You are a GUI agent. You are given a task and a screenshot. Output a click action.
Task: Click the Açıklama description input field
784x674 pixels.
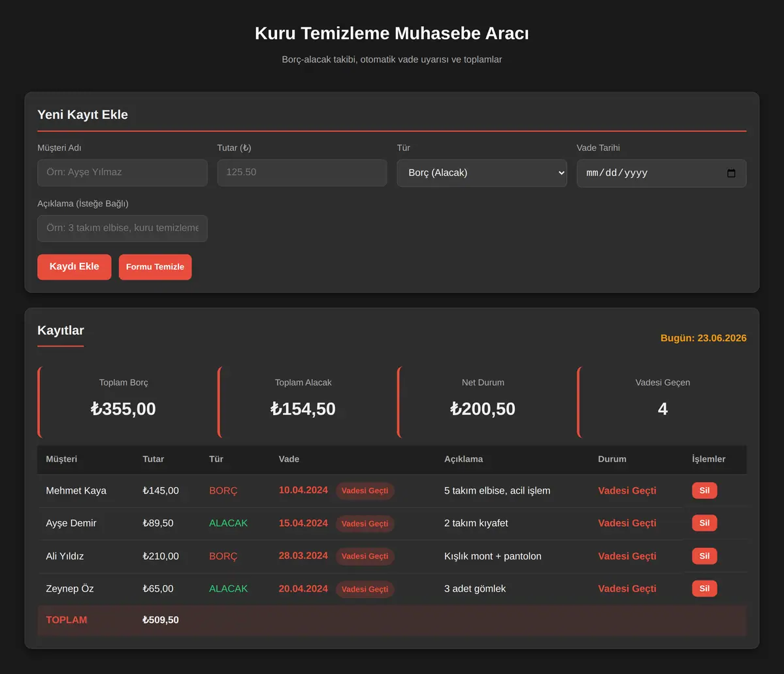122,228
